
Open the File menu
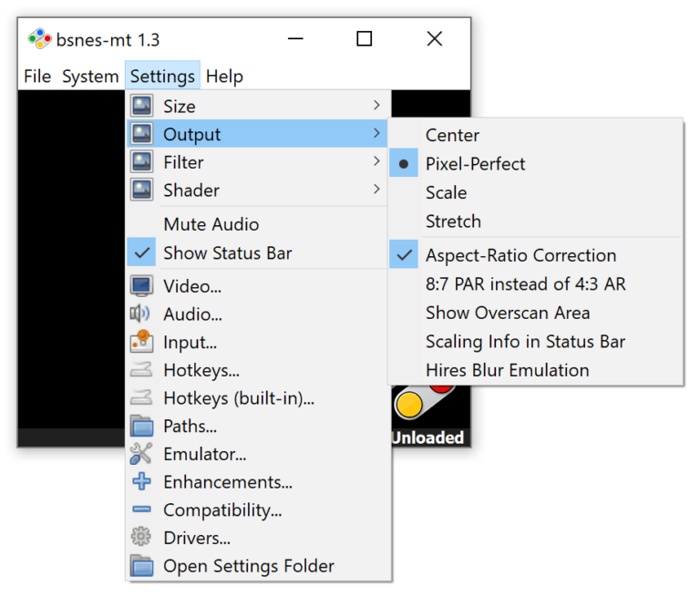(37, 76)
